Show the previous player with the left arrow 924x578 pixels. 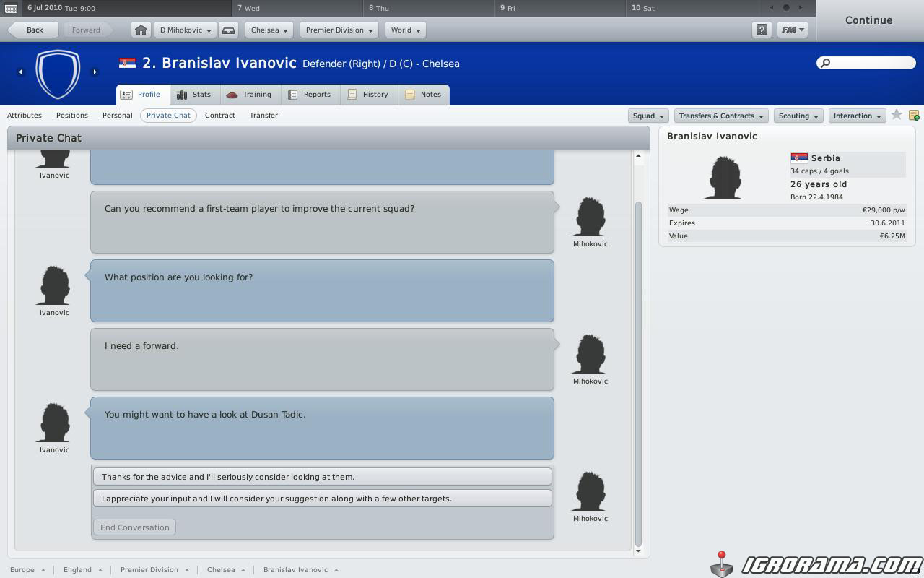[20, 72]
